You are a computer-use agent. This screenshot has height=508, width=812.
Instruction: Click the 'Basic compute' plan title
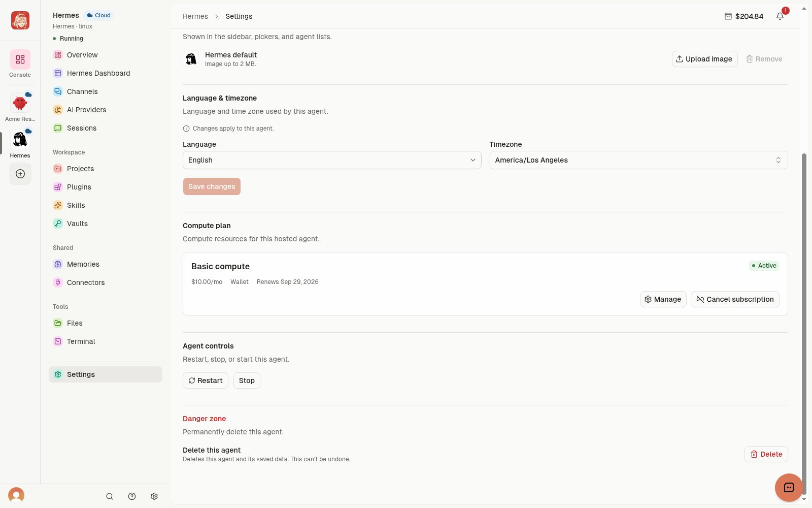pos(220,266)
